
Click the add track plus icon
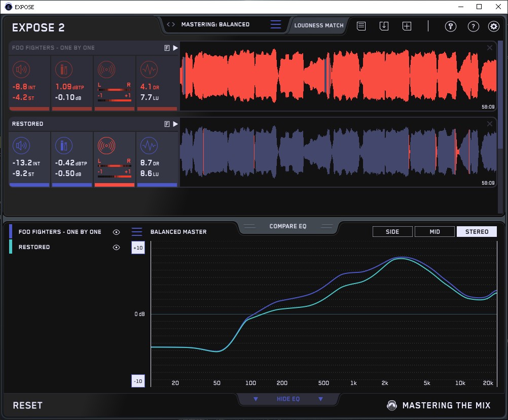coord(407,26)
